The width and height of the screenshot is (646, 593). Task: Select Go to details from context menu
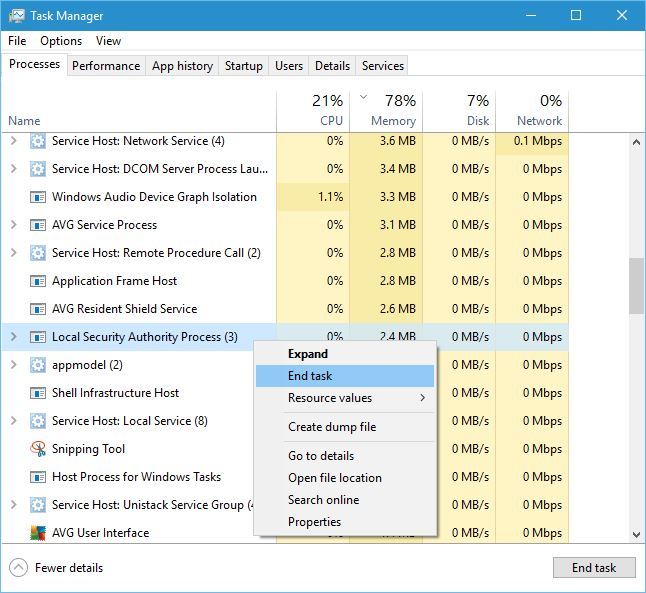click(345, 456)
